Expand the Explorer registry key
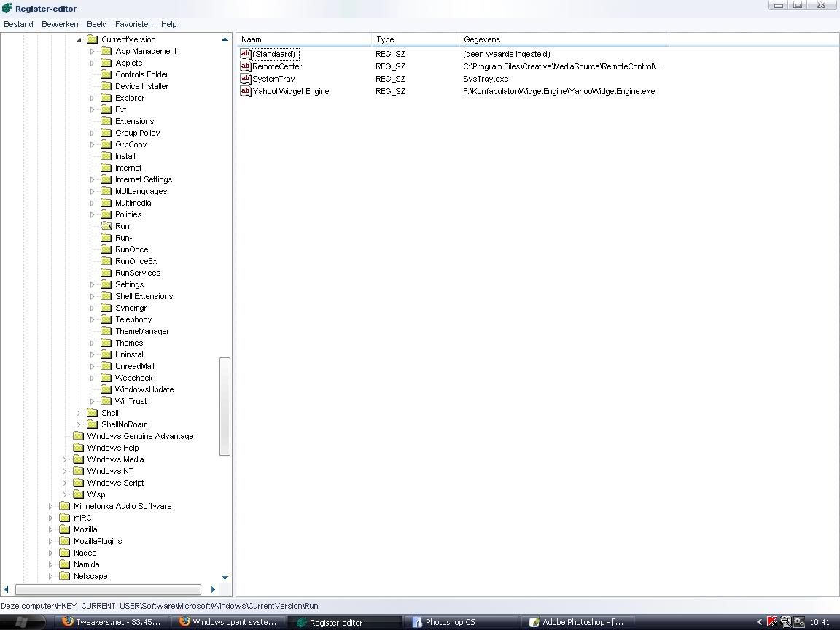Viewport: 840px width, 630px height. click(x=93, y=98)
